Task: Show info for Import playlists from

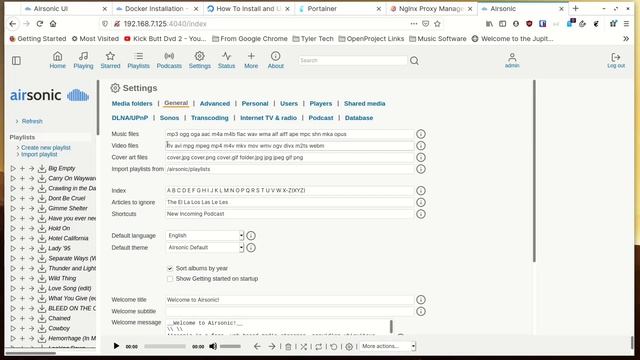Action: 421,169
